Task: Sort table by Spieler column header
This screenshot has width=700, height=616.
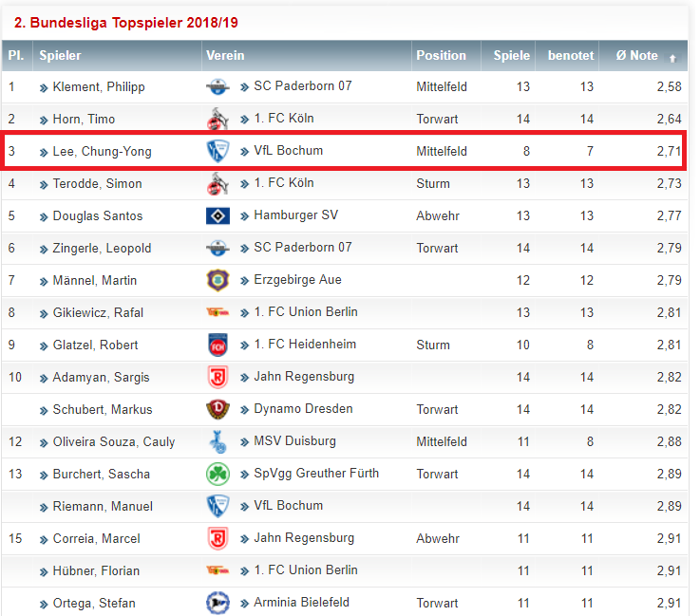Action: coord(60,55)
